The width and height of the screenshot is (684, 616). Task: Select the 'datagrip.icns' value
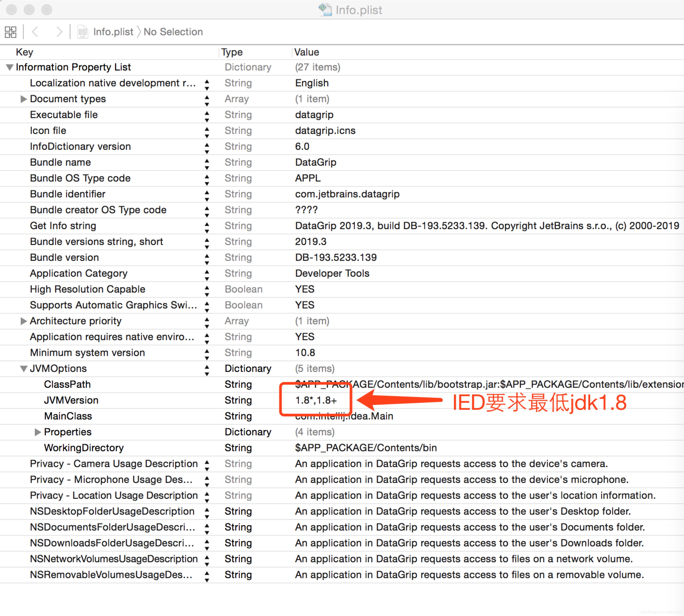click(x=325, y=131)
